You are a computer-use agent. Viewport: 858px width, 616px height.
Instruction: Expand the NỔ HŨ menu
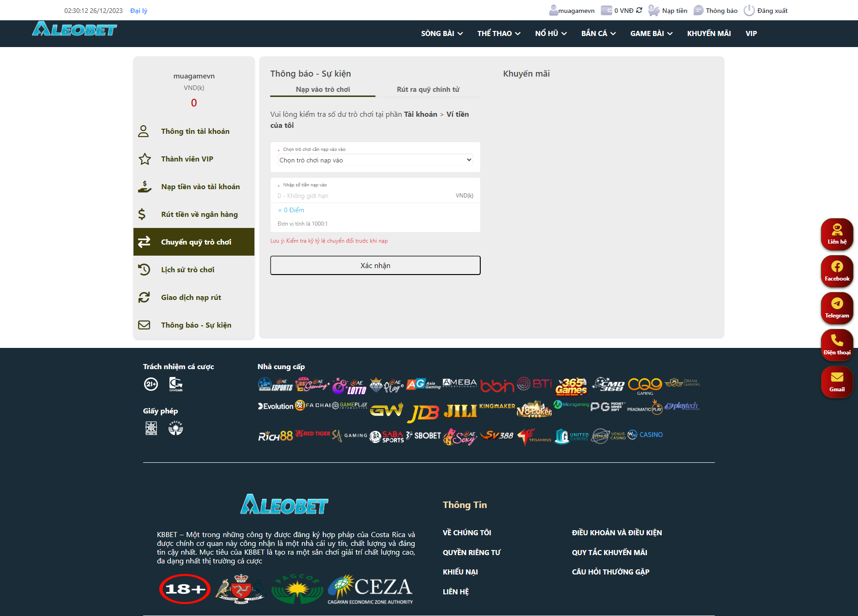(x=551, y=33)
